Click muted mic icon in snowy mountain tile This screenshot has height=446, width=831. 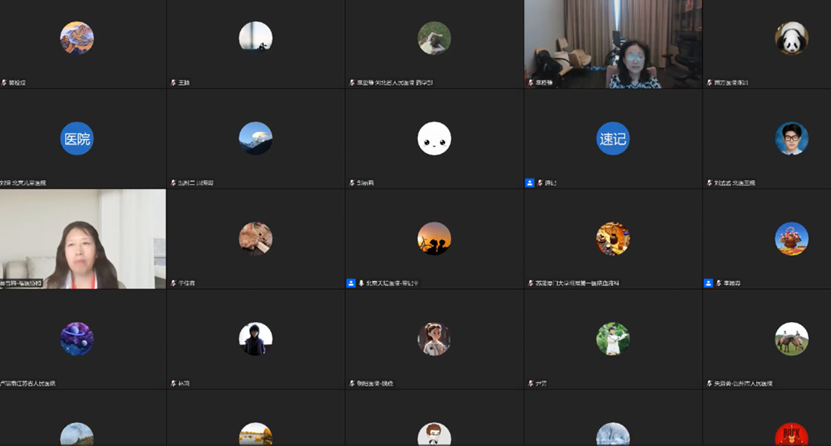point(173,183)
